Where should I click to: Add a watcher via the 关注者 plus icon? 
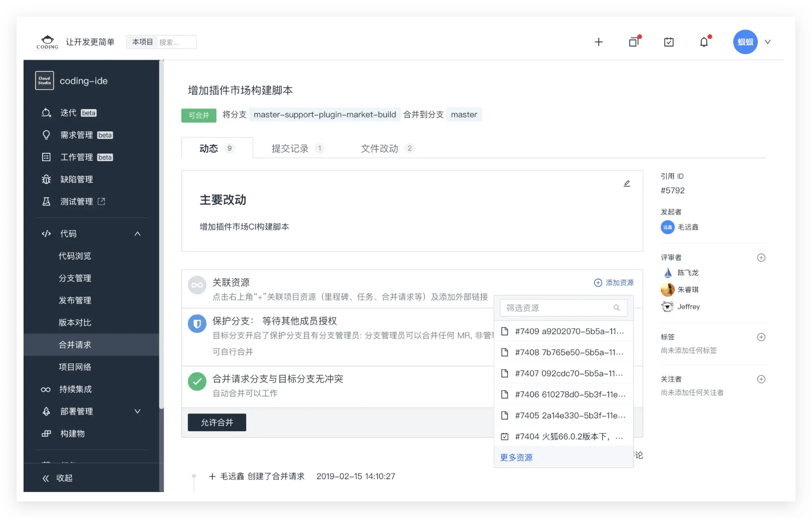click(761, 379)
